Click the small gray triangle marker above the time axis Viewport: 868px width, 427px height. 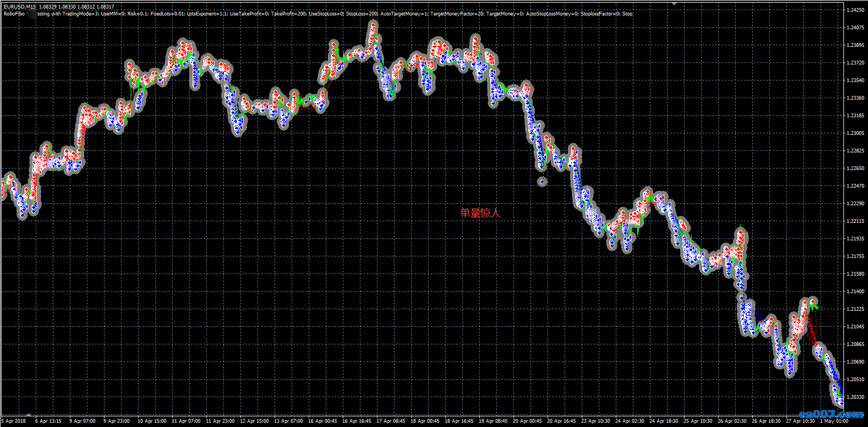click(28, 415)
